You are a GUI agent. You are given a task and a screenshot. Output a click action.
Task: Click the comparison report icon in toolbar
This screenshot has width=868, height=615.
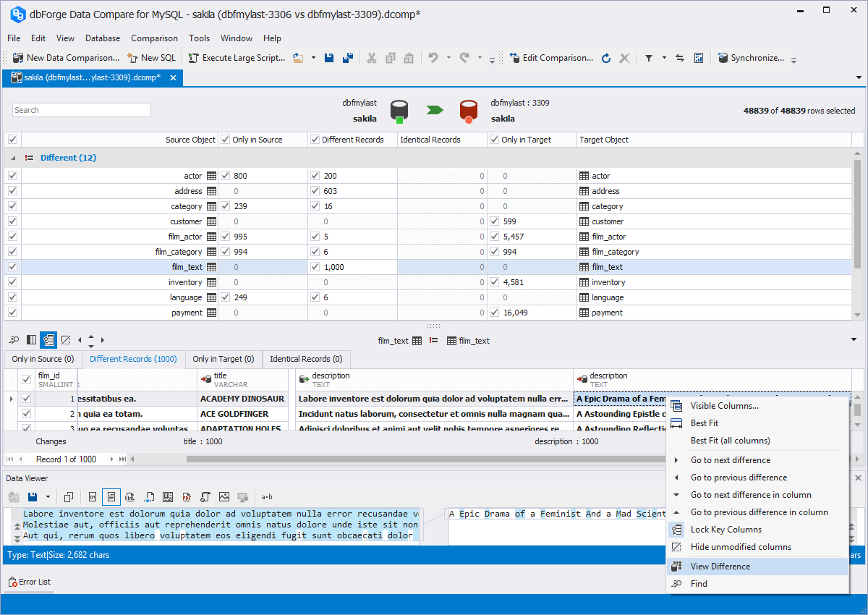click(699, 58)
